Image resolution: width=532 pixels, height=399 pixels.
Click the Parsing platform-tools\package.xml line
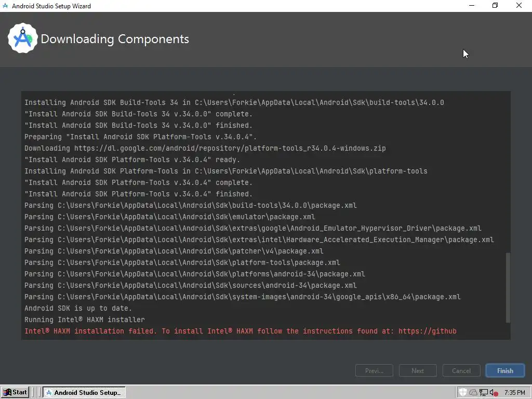(x=182, y=262)
